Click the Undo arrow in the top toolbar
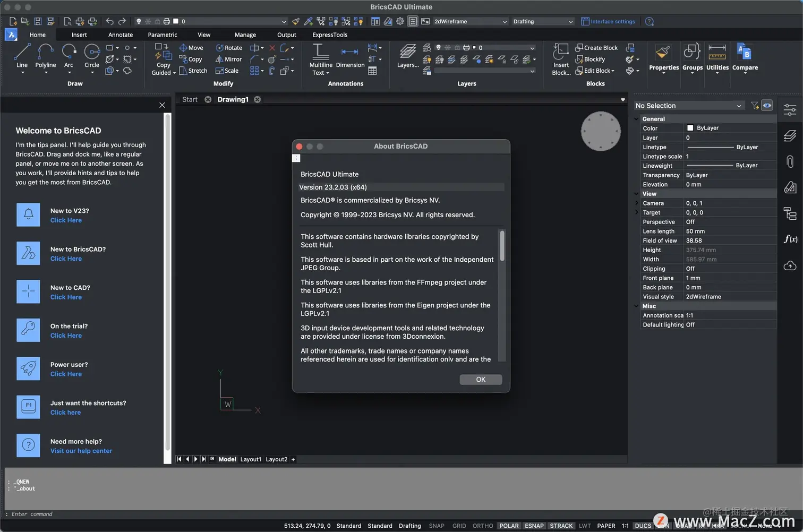 click(109, 21)
